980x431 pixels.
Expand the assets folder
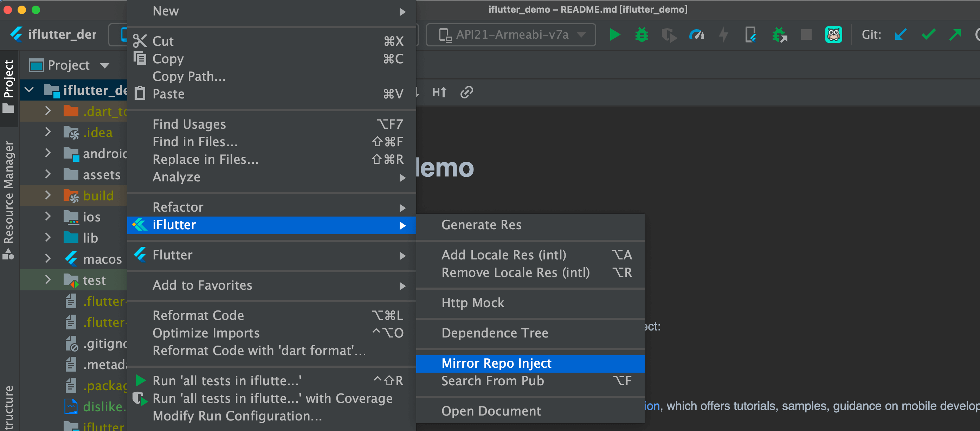[48, 174]
